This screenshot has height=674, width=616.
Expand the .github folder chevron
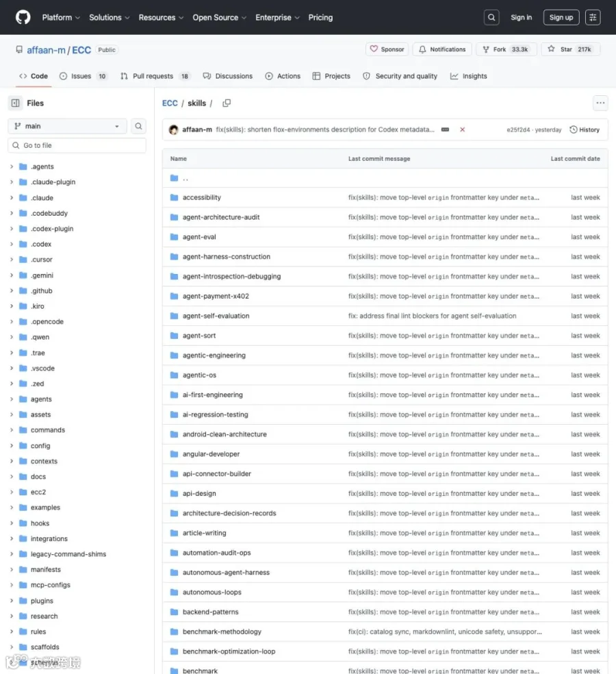tap(12, 291)
